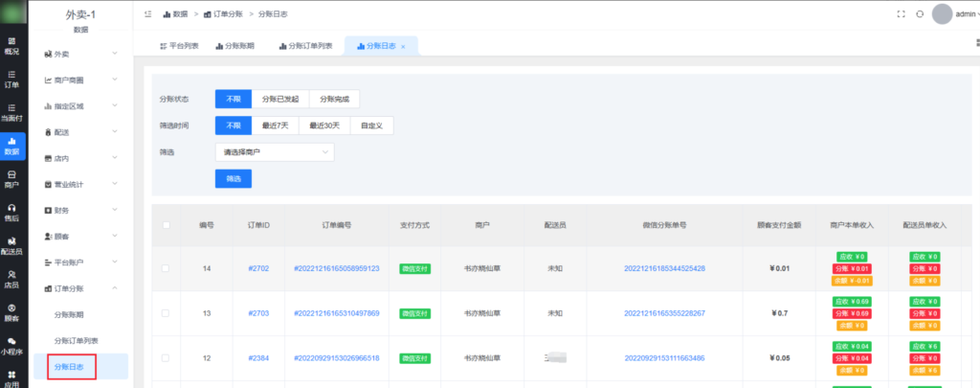Open 售后 after-sales sidebar icon
The height and width of the screenshot is (388, 980).
tap(11, 212)
